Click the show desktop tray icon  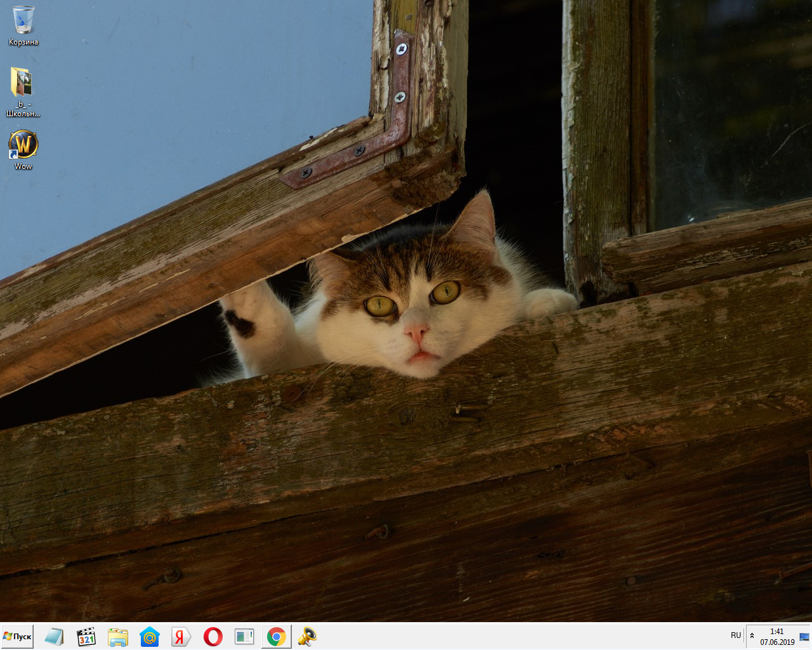804,637
